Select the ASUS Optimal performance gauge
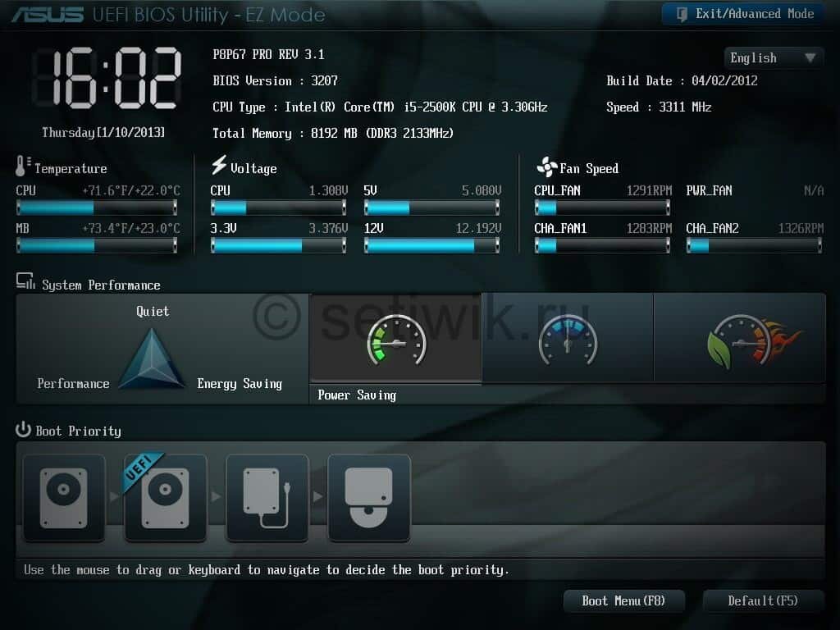The width and height of the screenshot is (840, 630). tap(740, 338)
